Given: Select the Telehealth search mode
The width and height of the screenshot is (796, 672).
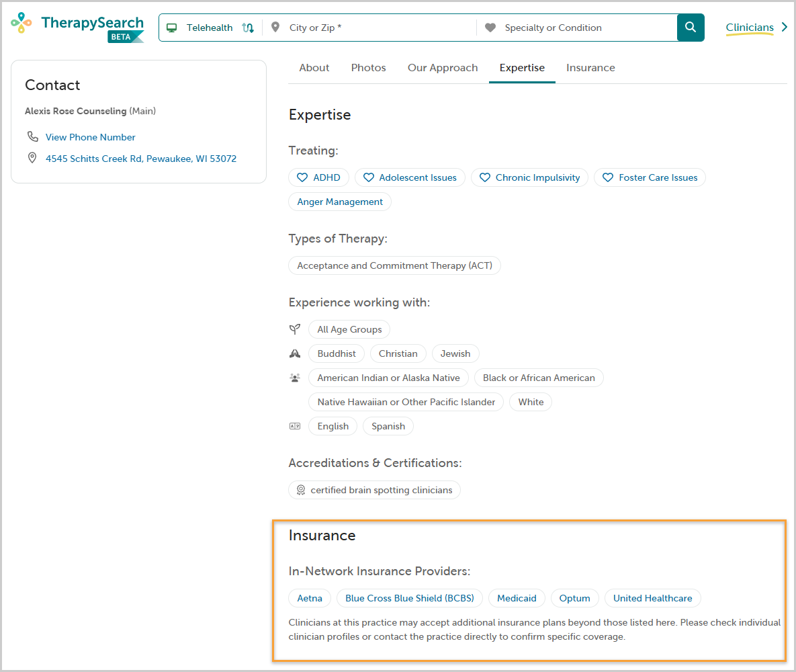Looking at the screenshot, I should click(x=209, y=28).
